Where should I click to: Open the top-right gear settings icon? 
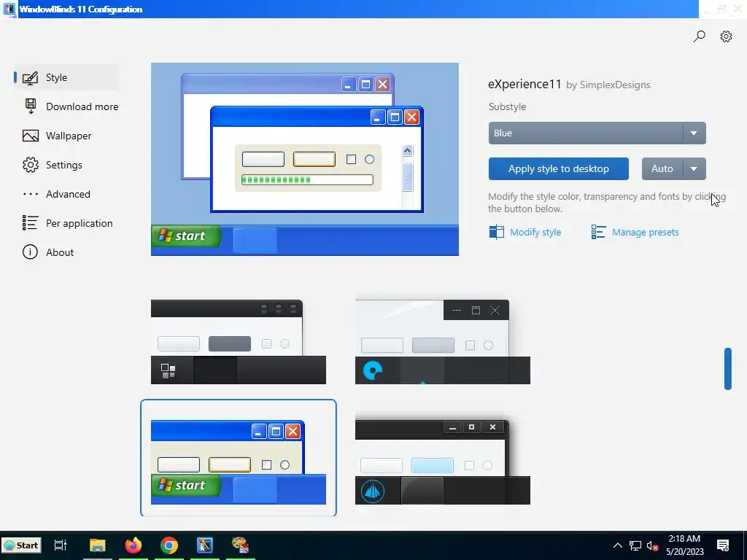coord(726,36)
